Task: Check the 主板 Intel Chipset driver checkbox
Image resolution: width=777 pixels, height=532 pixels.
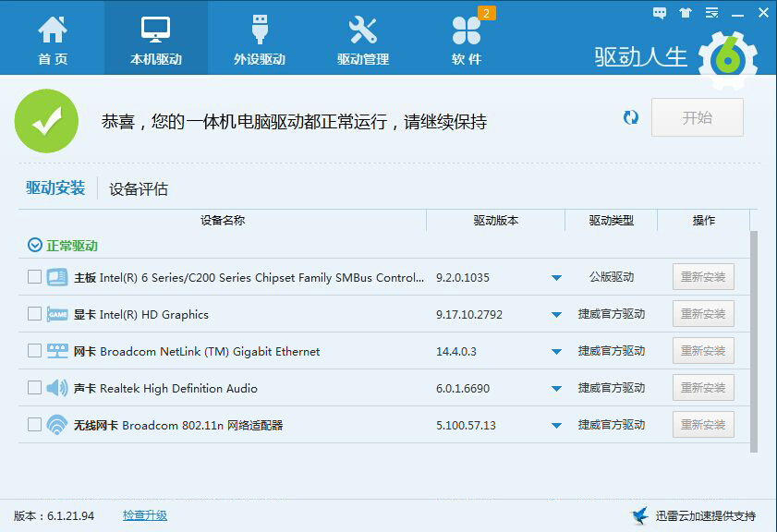Action: click(x=34, y=277)
